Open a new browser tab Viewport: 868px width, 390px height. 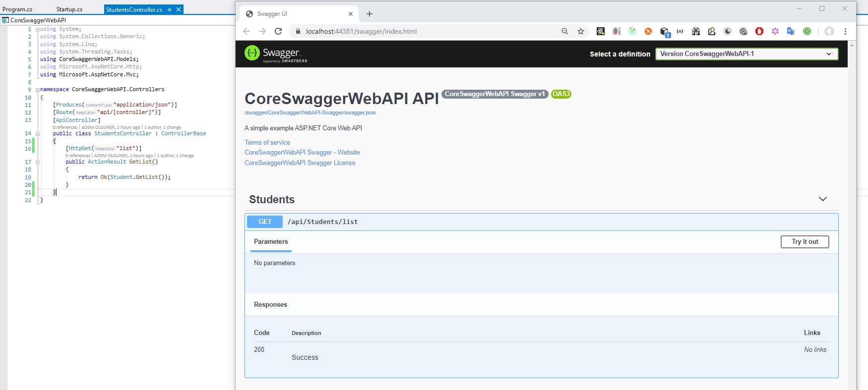370,14
